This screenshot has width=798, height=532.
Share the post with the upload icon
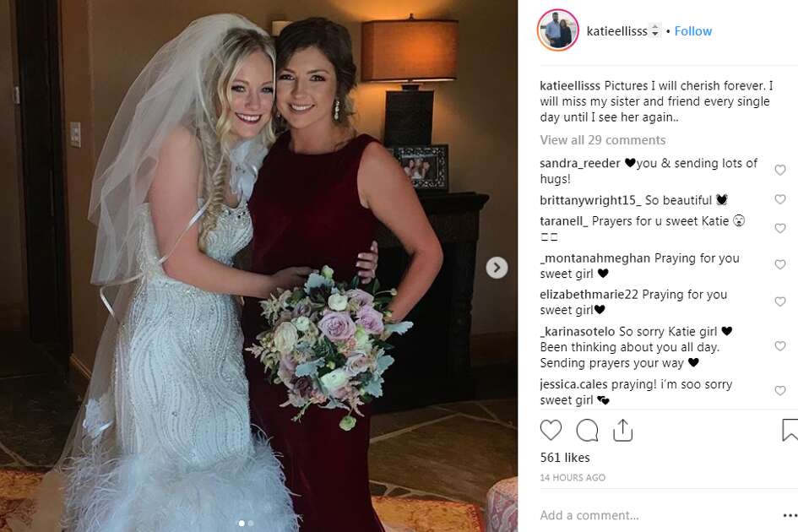pos(622,430)
